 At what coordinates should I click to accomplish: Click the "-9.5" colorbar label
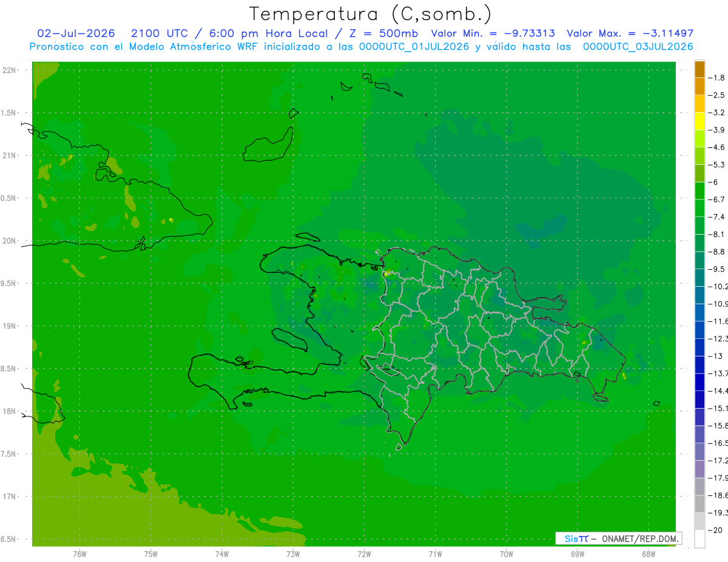coord(716,269)
